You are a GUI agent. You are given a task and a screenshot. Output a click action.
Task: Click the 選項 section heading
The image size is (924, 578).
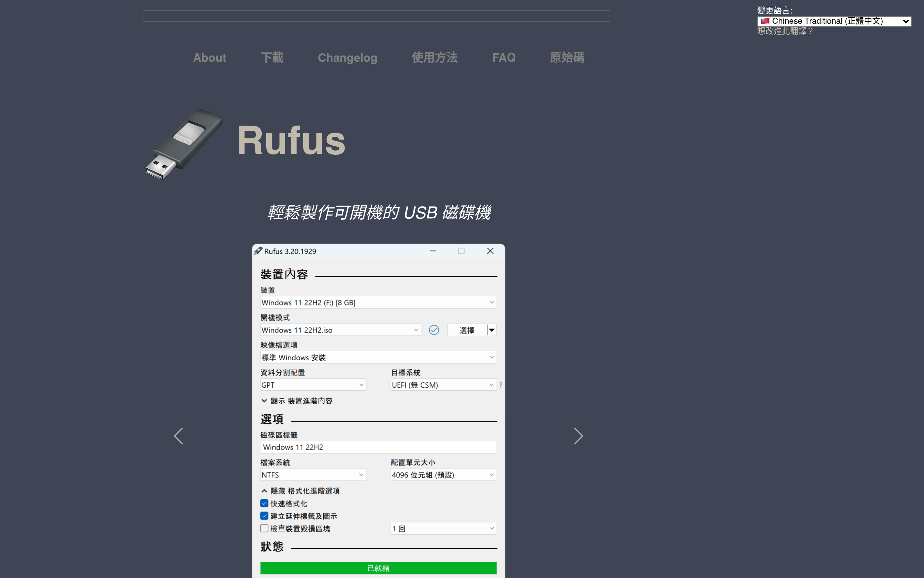[272, 419]
